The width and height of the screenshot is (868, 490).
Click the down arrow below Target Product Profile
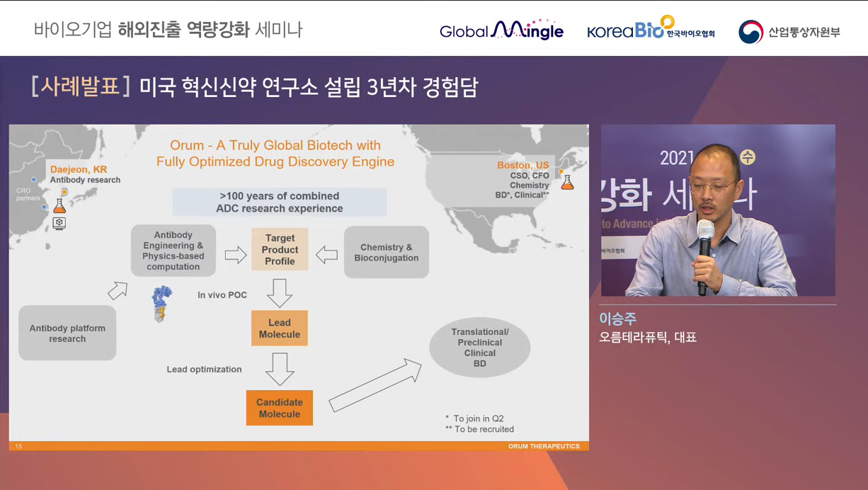point(280,292)
